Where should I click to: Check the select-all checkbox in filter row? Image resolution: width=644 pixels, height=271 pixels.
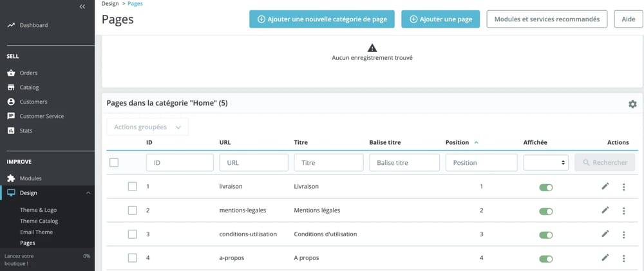tap(114, 163)
